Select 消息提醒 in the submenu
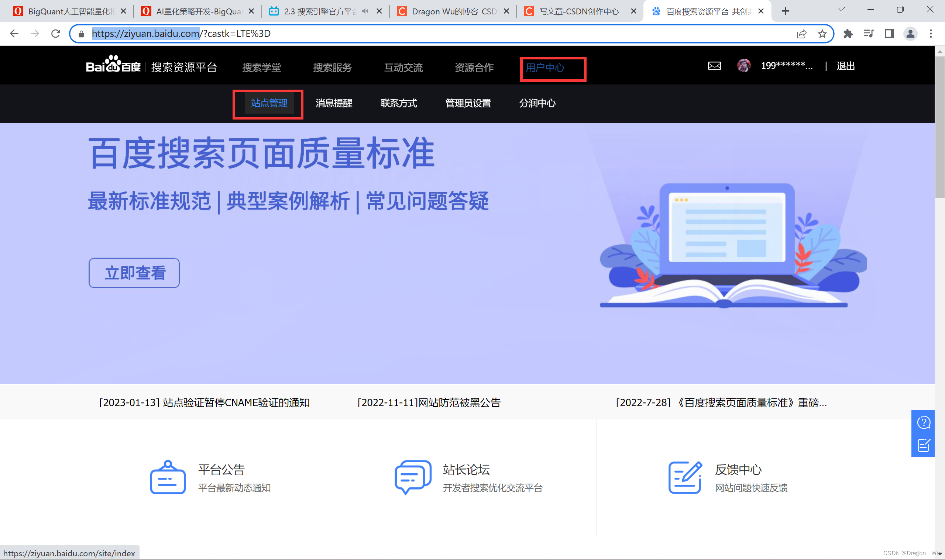The image size is (945, 560). point(334,103)
